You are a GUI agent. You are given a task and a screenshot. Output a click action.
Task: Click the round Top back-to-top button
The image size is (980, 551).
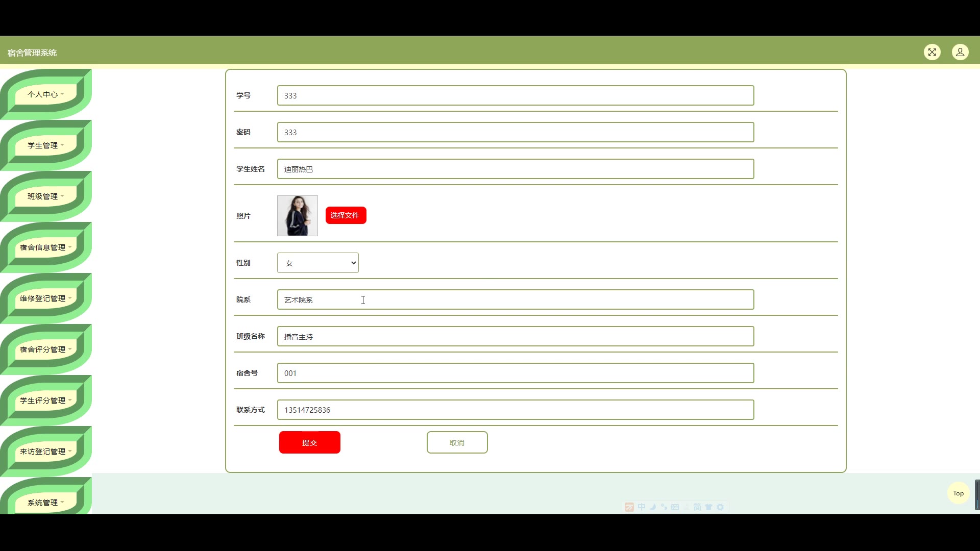[x=959, y=493]
